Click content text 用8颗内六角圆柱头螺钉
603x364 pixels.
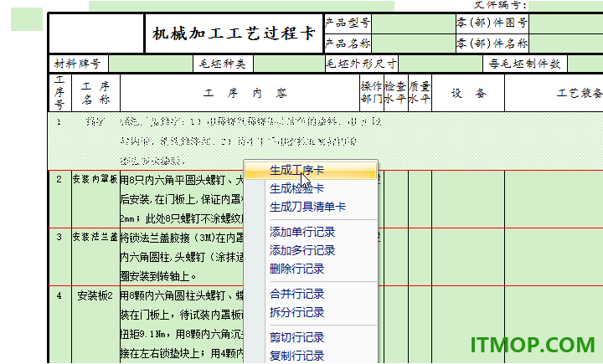click(173, 295)
